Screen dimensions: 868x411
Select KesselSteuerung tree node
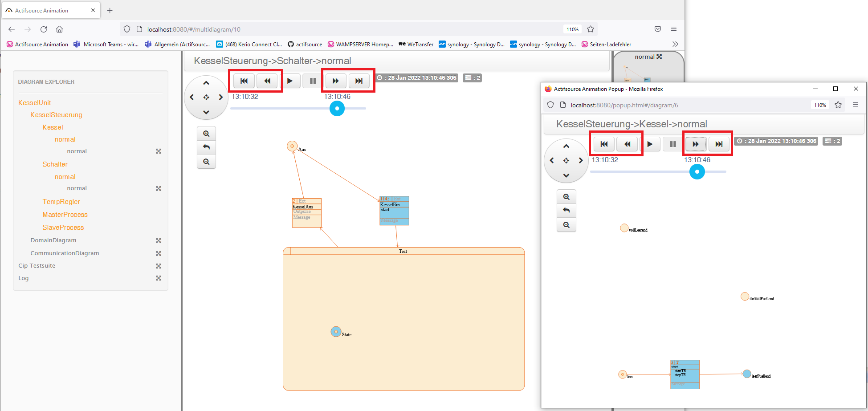pos(56,115)
